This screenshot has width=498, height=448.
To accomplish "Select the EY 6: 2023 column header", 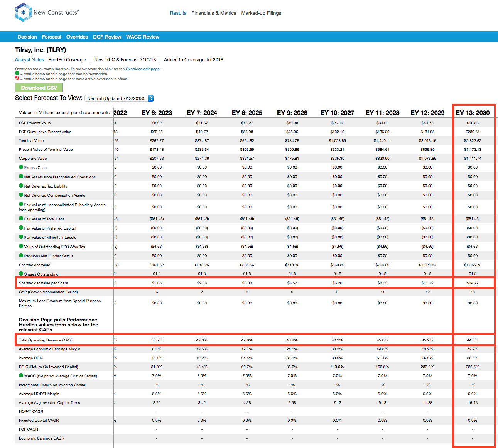I will pos(157,113).
